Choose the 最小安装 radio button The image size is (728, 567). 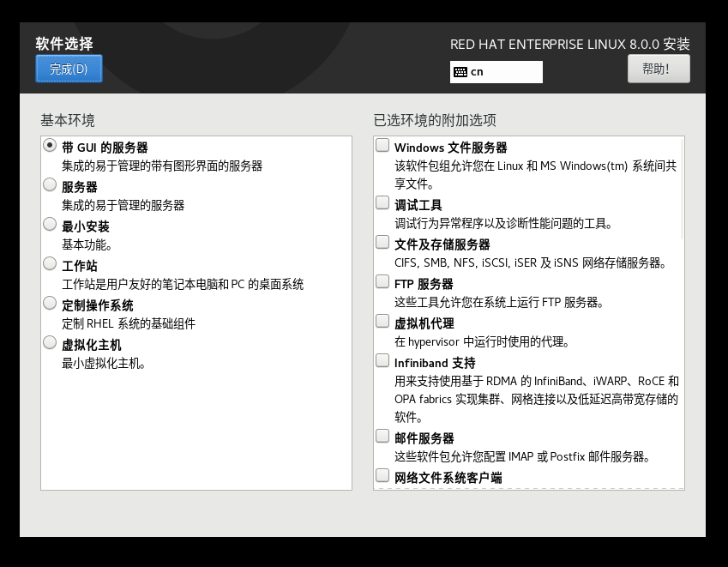[x=50, y=225]
